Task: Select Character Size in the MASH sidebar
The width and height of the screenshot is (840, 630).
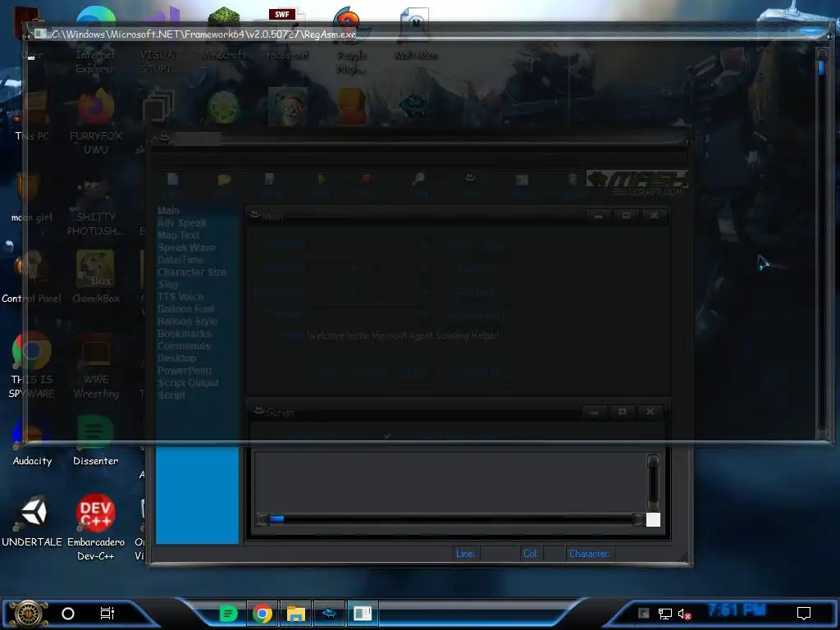Action: coord(192,272)
